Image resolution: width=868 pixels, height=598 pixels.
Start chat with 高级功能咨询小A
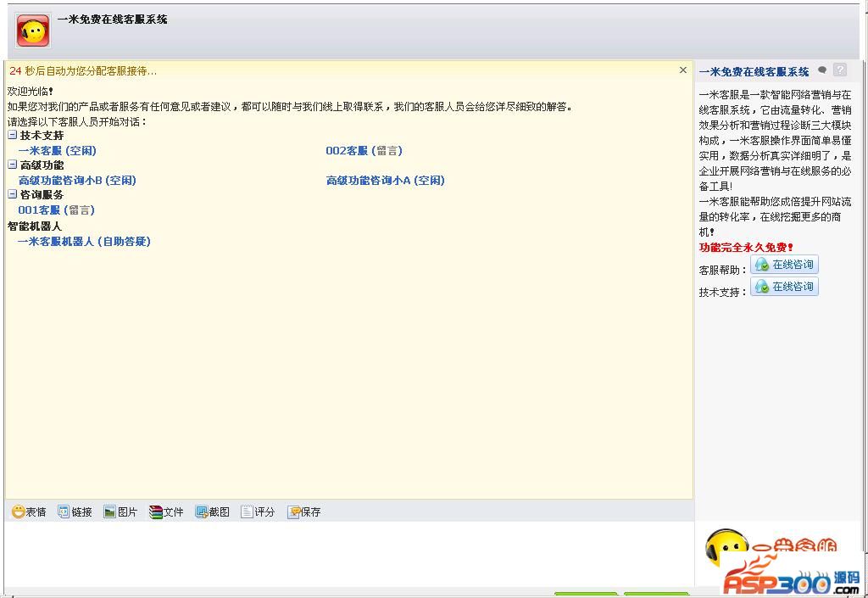tap(386, 181)
